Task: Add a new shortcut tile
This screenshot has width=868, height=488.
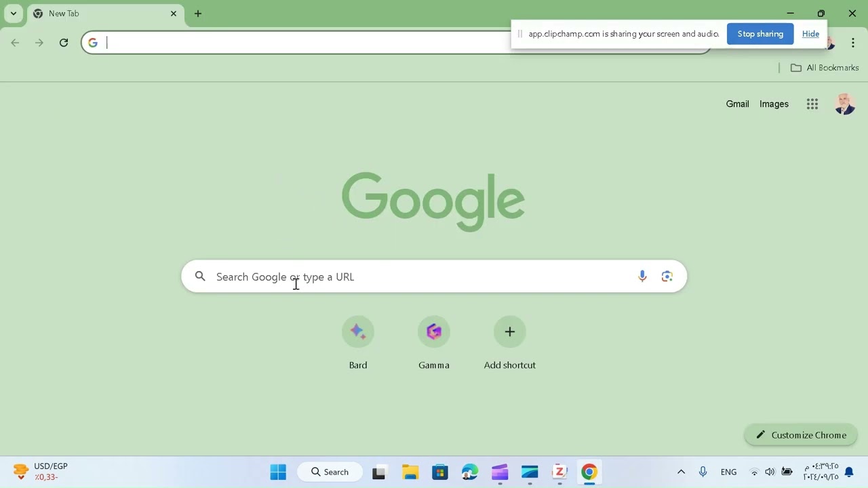Action: click(x=510, y=343)
